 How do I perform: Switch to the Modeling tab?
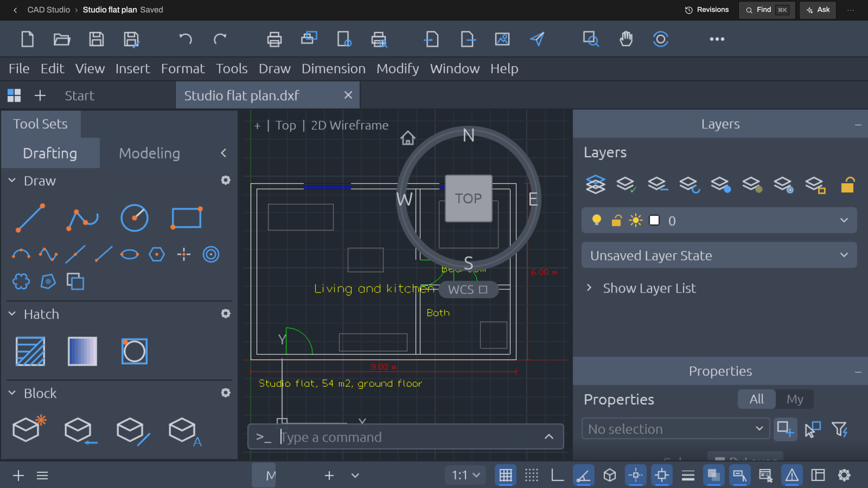click(x=149, y=153)
